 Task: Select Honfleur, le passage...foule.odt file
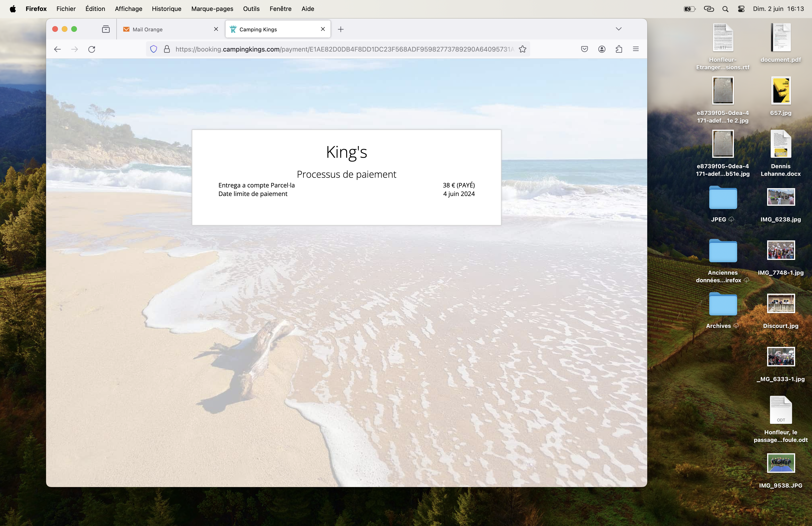[x=781, y=419]
